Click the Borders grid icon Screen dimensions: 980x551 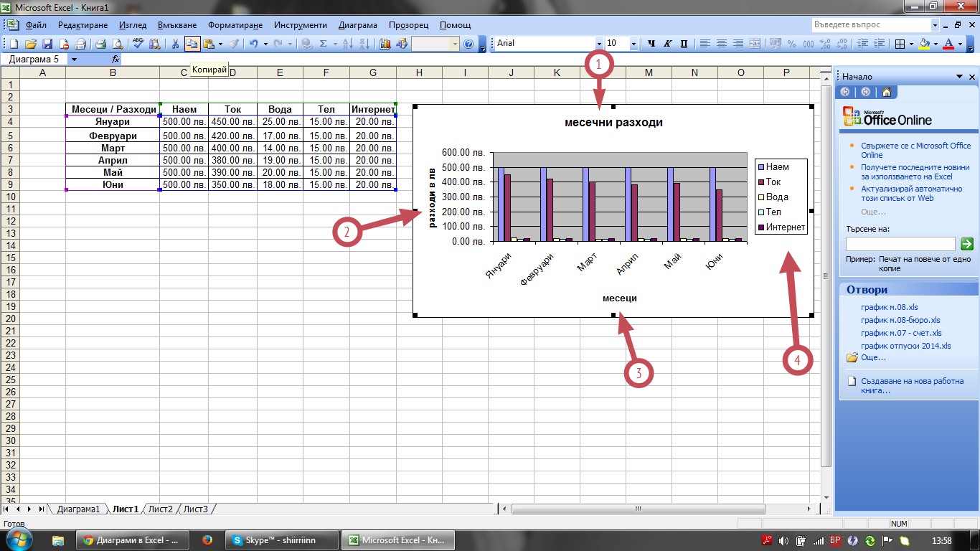point(900,44)
